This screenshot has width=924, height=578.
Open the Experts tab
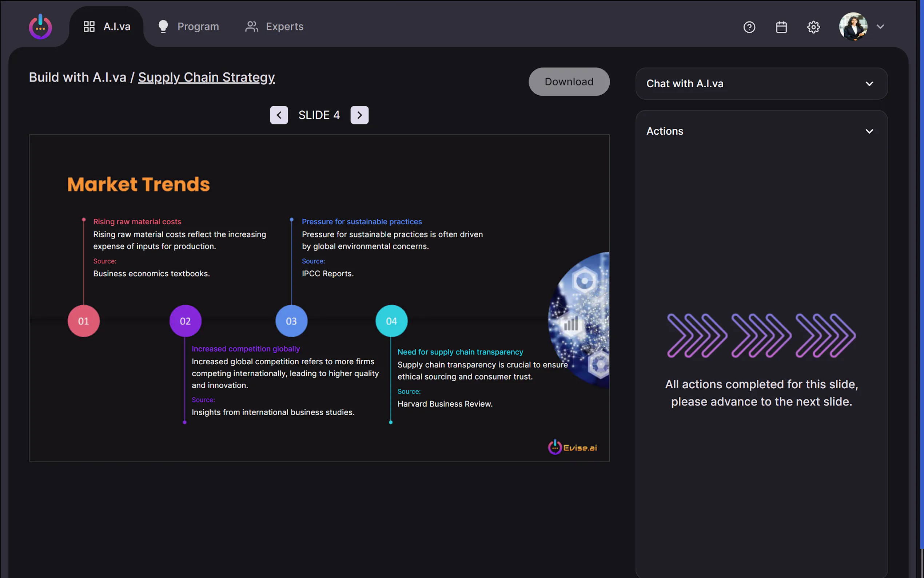coord(274,27)
